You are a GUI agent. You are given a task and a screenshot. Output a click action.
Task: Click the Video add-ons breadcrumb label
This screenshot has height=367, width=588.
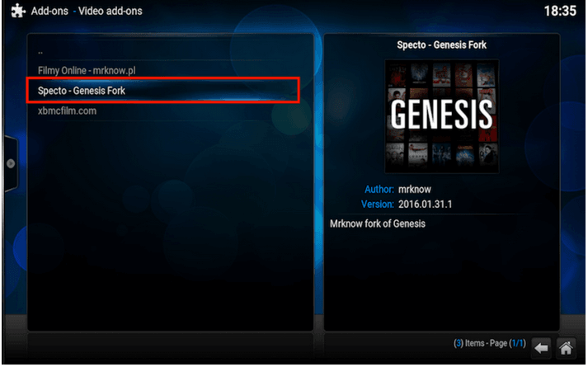(111, 11)
